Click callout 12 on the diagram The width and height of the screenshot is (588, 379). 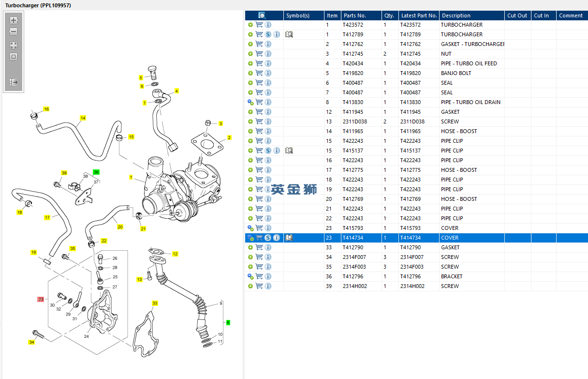pyautogui.click(x=175, y=254)
